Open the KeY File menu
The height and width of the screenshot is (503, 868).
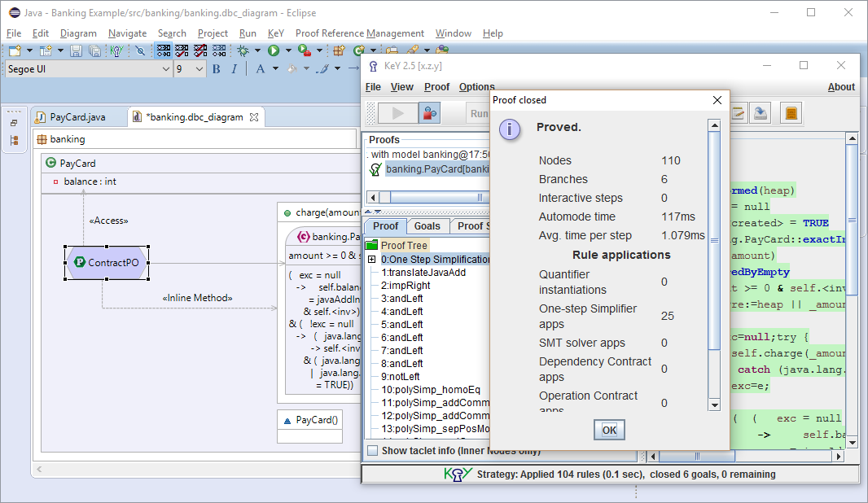[x=373, y=87]
